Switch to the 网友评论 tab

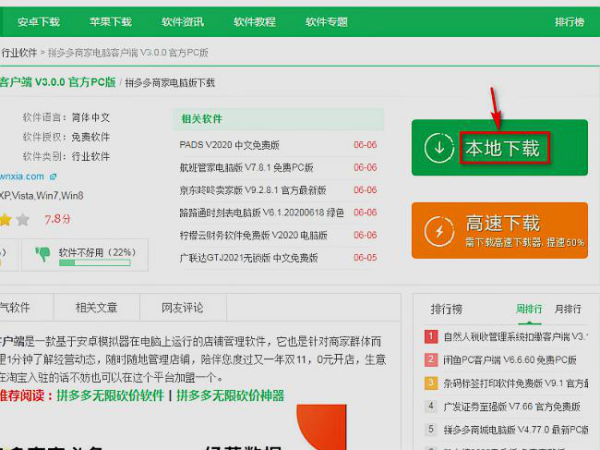click(183, 307)
